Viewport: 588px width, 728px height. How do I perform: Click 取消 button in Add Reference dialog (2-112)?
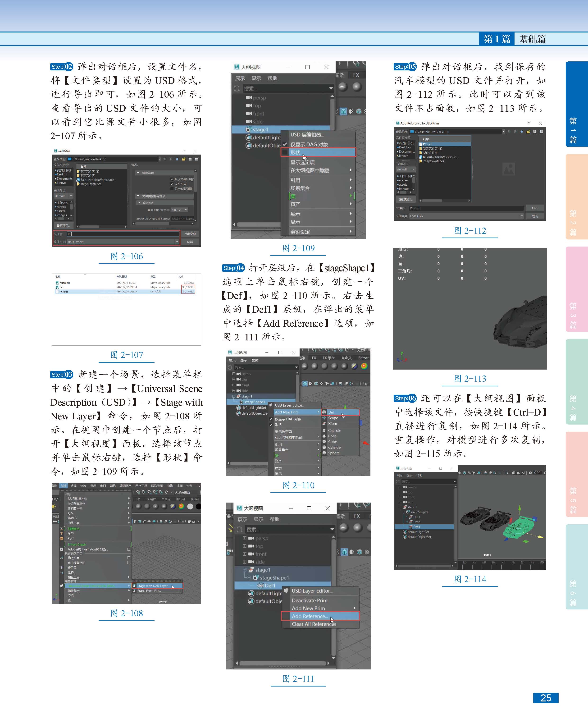[534, 216]
